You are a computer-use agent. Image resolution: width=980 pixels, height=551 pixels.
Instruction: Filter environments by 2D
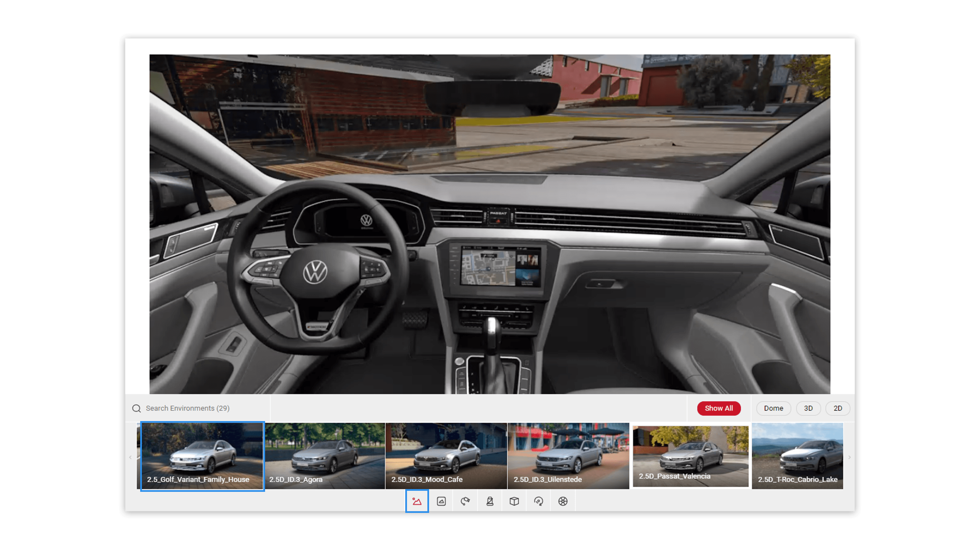click(838, 408)
